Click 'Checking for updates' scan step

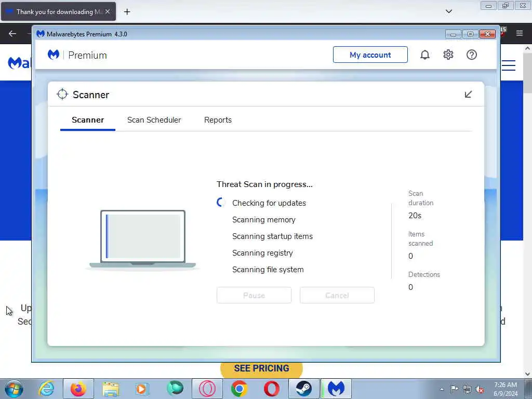(269, 203)
